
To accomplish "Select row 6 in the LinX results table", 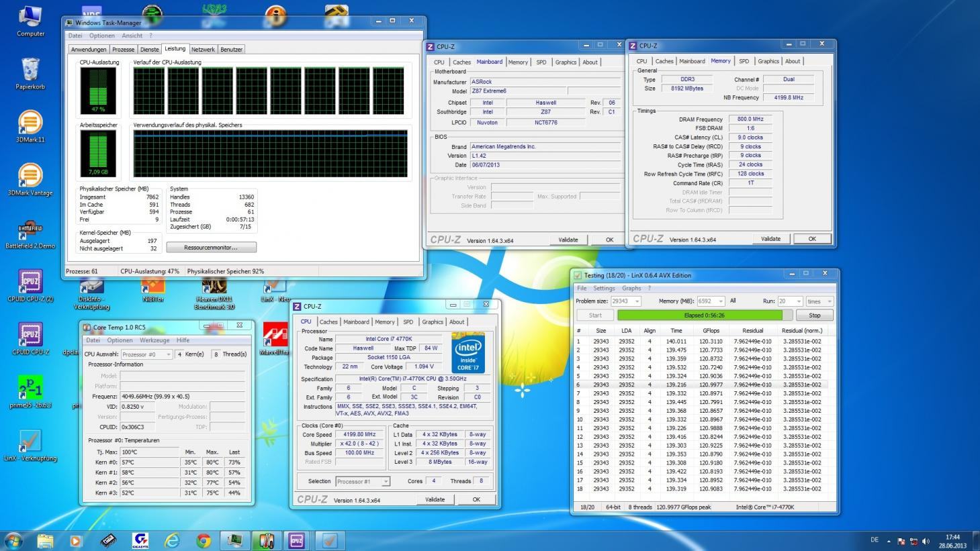I will coord(703,385).
